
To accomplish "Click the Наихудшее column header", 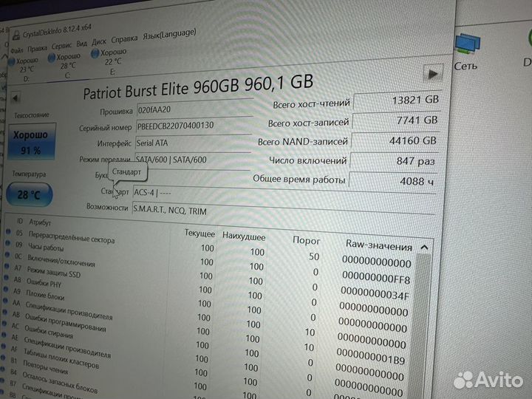I will (244, 236).
